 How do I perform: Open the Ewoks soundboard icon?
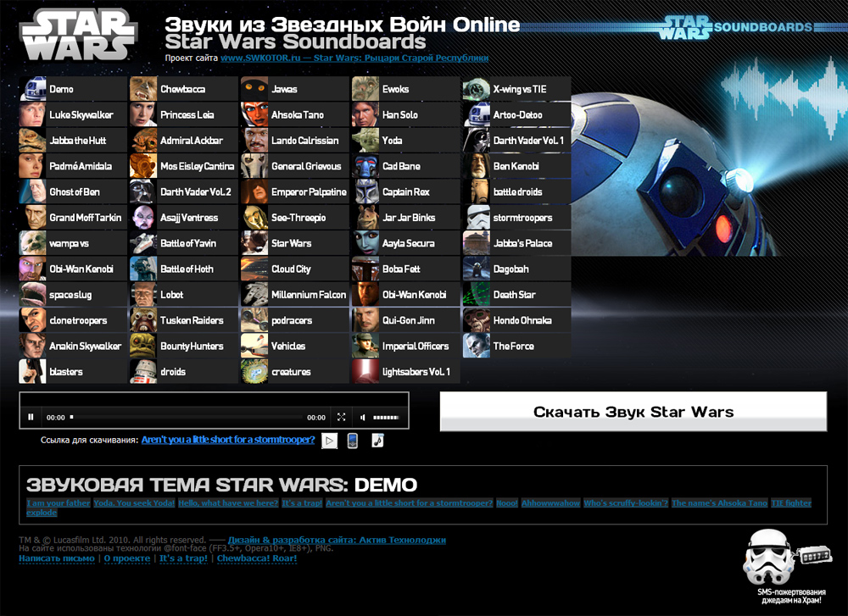pyautogui.click(x=365, y=89)
